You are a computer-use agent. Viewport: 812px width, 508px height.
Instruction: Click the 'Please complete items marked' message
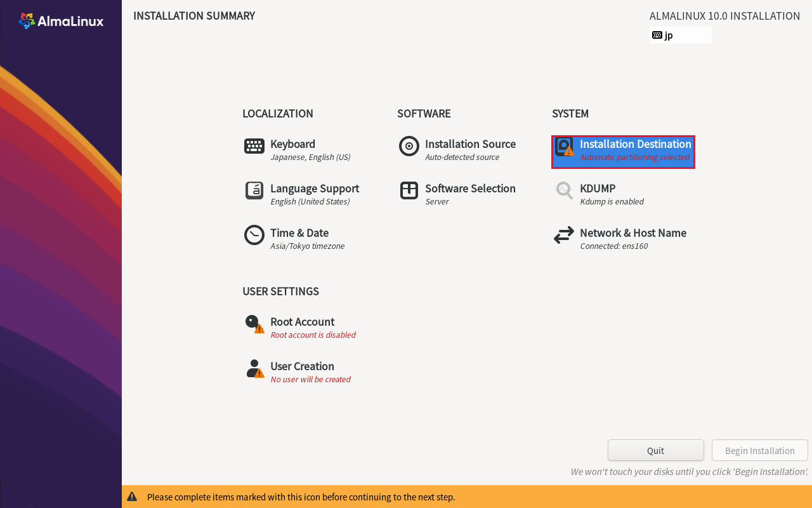[301, 497]
